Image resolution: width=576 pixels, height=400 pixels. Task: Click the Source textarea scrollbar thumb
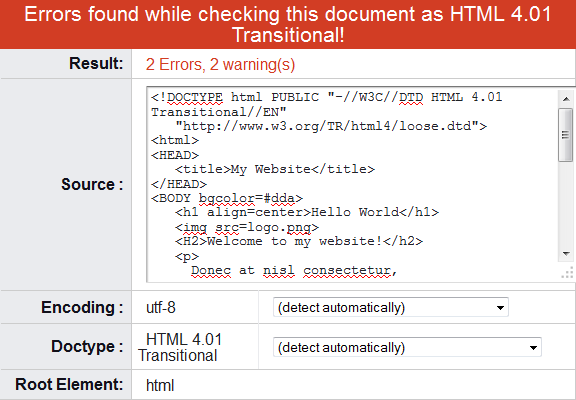(x=566, y=135)
